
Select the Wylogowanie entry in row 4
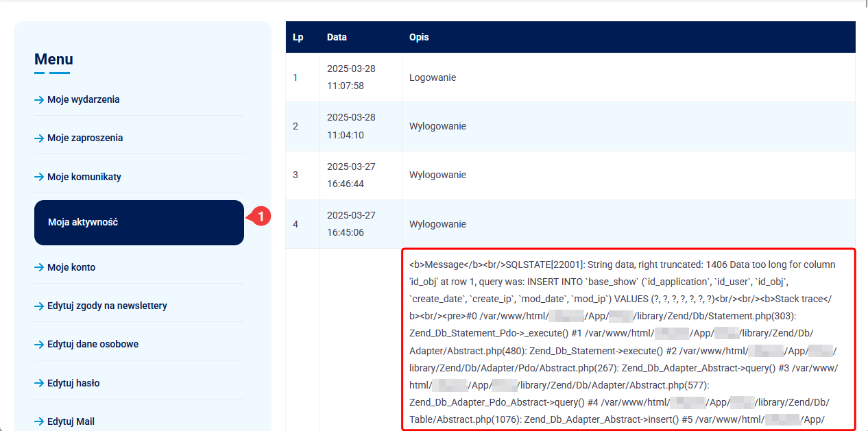tap(437, 224)
